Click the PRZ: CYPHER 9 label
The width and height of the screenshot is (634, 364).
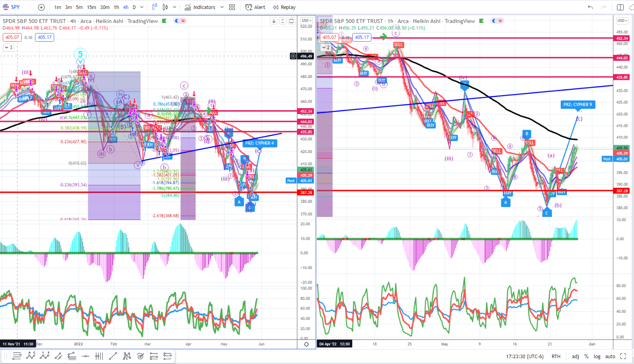pyautogui.click(x=577, y=104)
